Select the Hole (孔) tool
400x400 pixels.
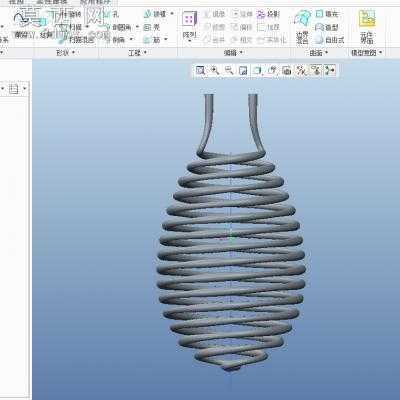click(x=112, y=14)
